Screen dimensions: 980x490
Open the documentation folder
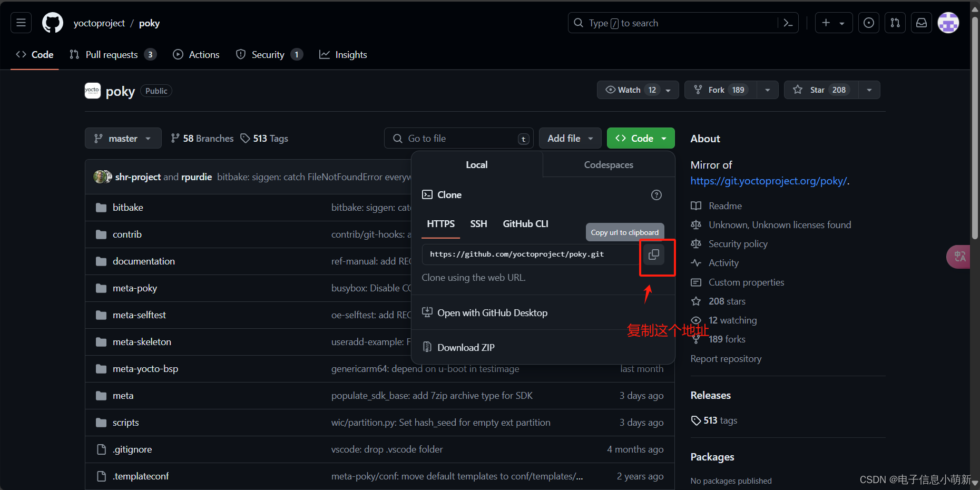coord(144,261)
